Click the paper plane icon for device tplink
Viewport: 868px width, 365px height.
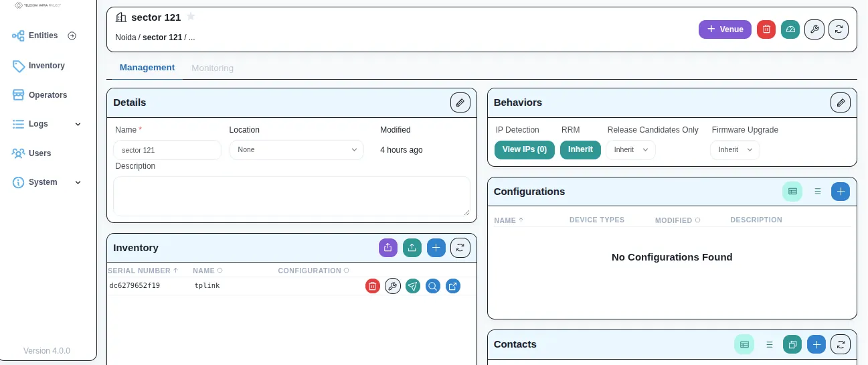pyautogui.click(x=413, y=287)
